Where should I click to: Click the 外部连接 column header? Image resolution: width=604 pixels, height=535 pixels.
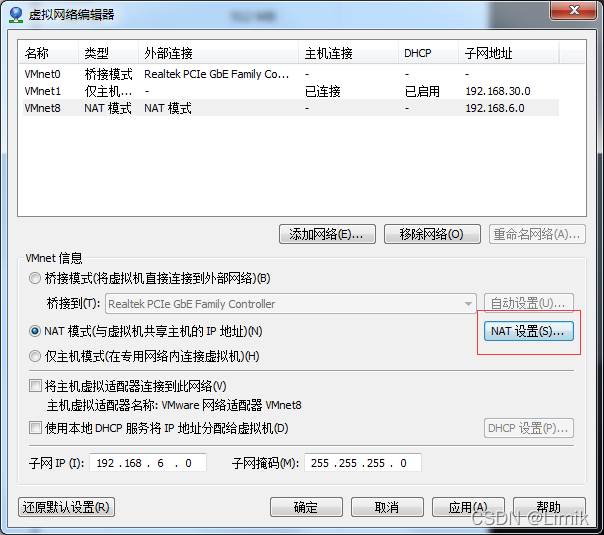(x=218, y=53)
